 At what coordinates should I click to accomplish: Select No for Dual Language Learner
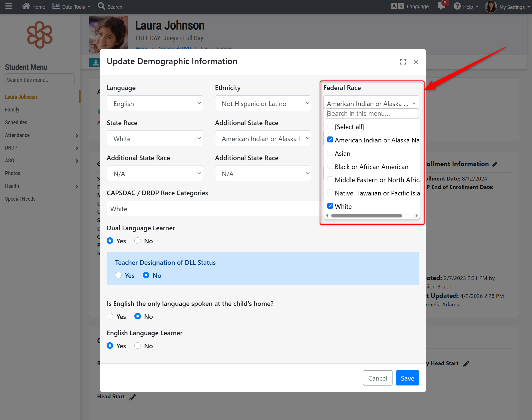point(138,241)
